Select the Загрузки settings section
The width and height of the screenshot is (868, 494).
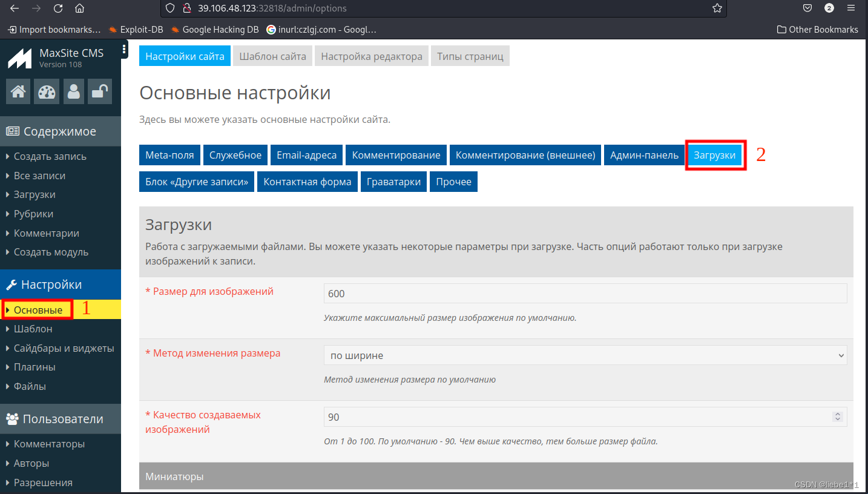point(715,155)
